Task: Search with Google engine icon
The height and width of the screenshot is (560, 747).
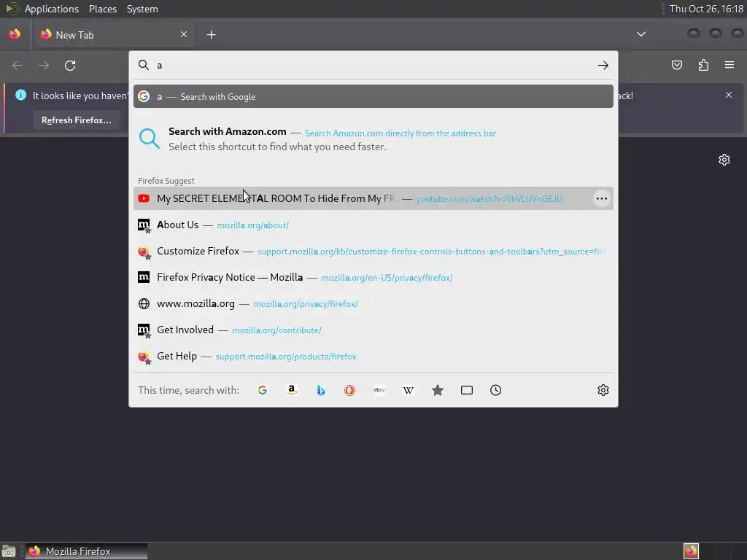Action: (x=263, y=391)
